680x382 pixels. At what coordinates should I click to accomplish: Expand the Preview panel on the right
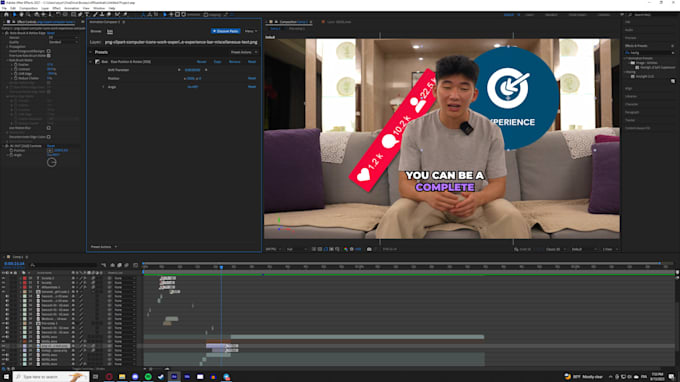pyautogui.click(x=631, y=38)
